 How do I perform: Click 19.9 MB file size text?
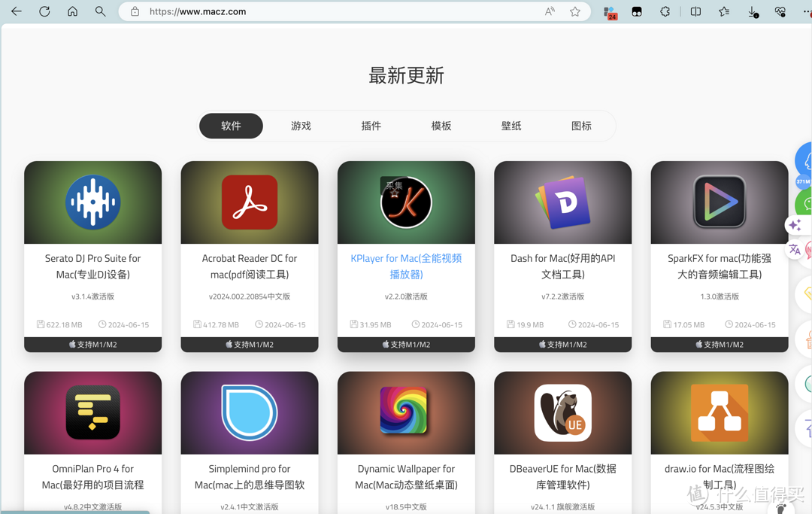click(x=530, y=325)
